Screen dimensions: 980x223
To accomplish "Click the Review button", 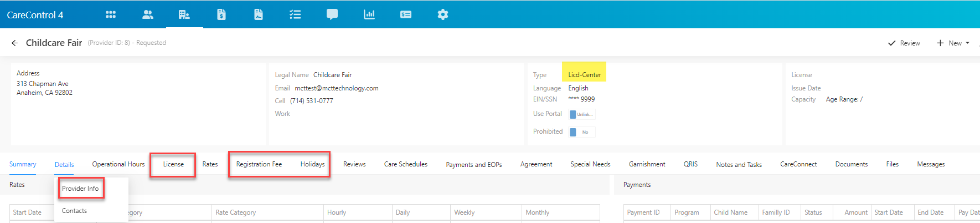I will coord(904,43).
